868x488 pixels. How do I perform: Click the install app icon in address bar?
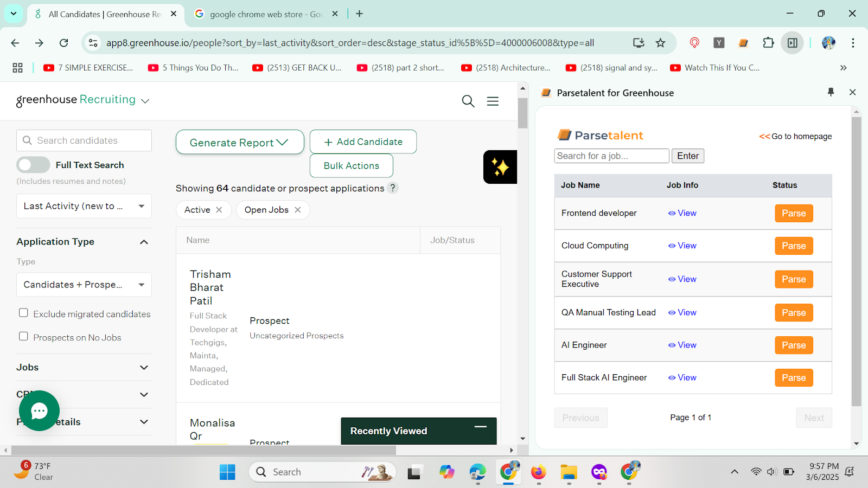click(639, 43)
